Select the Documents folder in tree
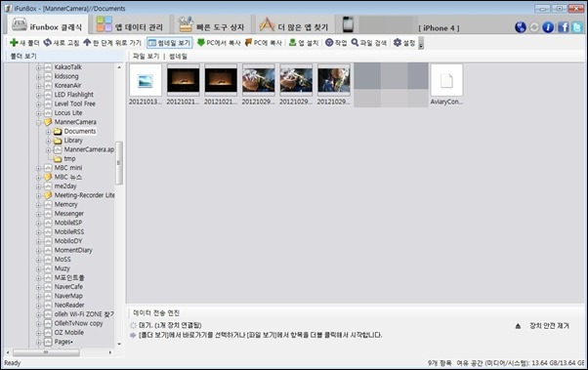 click(79, 131)
